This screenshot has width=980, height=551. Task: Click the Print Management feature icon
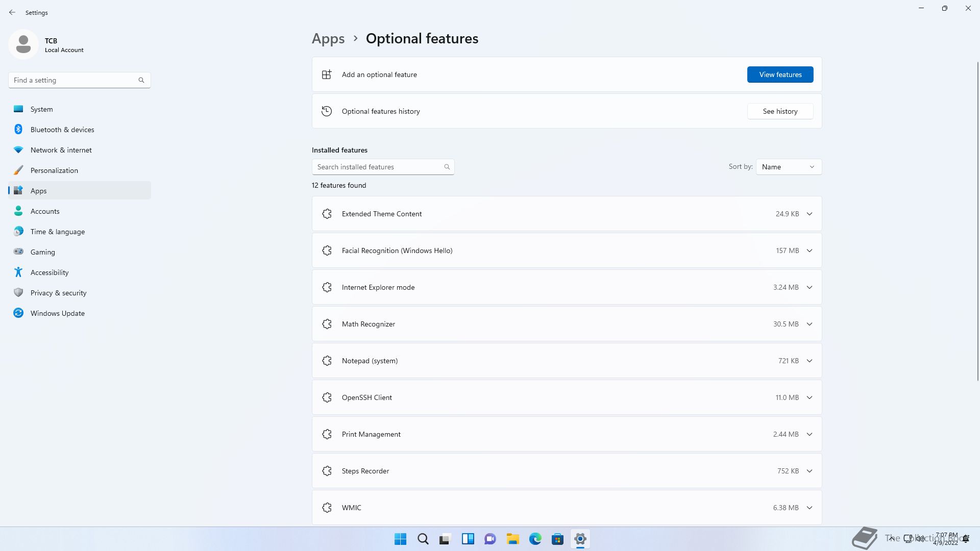click(x=327, y=434)
